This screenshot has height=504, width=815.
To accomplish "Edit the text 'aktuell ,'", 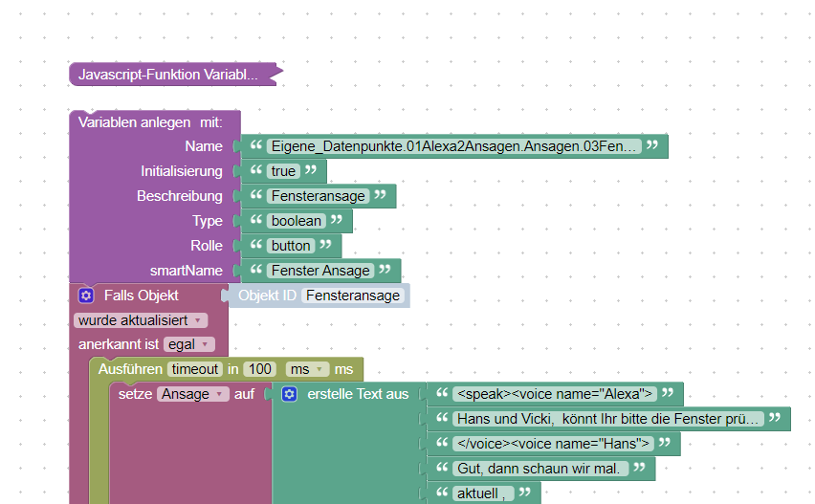I will click(481, 493).
